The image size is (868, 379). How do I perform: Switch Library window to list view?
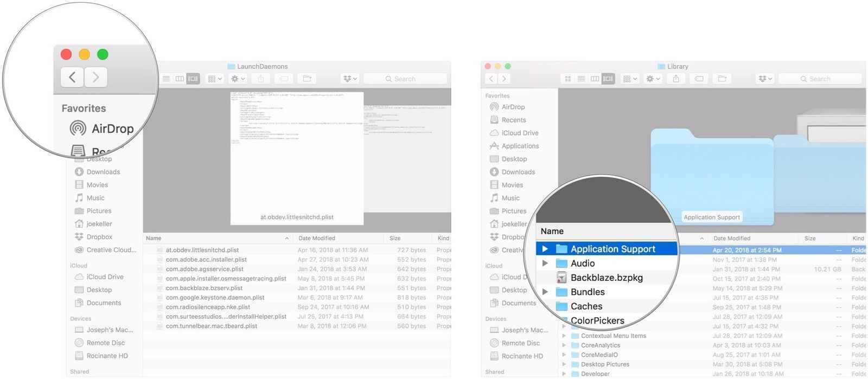(581, 79)
